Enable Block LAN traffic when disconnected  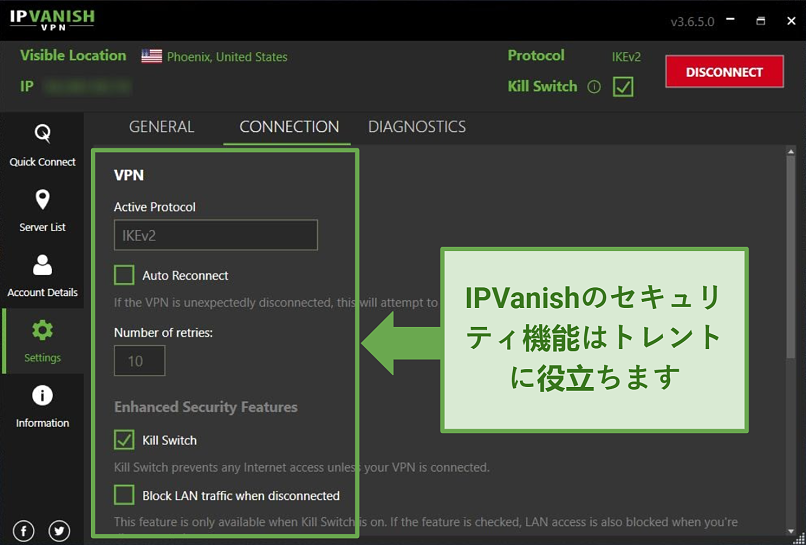124,496
